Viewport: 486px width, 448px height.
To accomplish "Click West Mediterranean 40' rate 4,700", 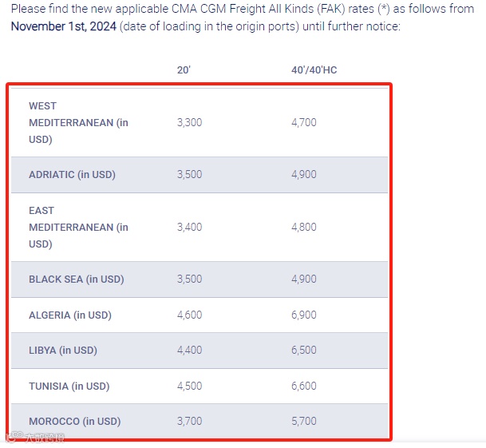I will [304, 122].
